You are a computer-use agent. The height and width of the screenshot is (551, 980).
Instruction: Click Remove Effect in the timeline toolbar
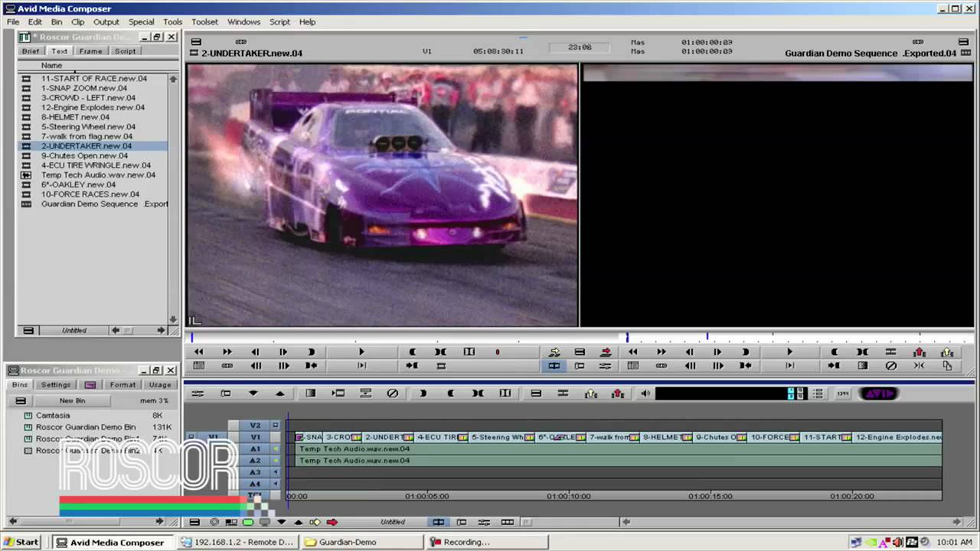(393, 393)
